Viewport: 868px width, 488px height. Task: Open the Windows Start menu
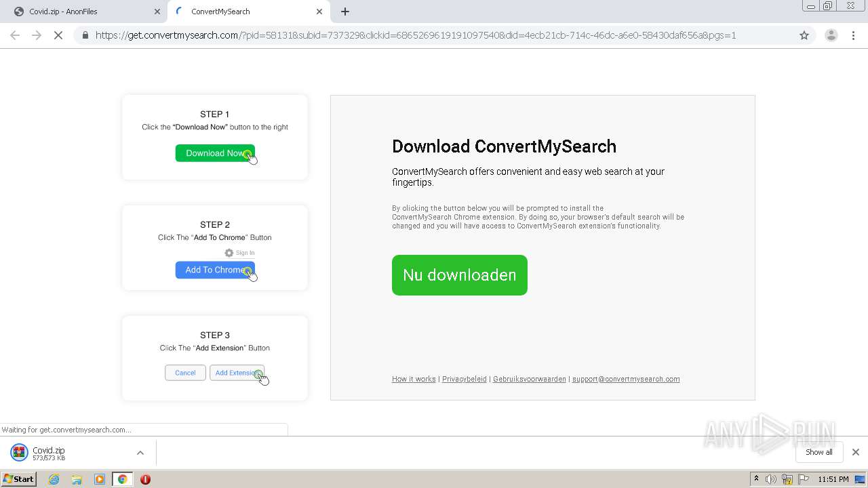(18, 479)
